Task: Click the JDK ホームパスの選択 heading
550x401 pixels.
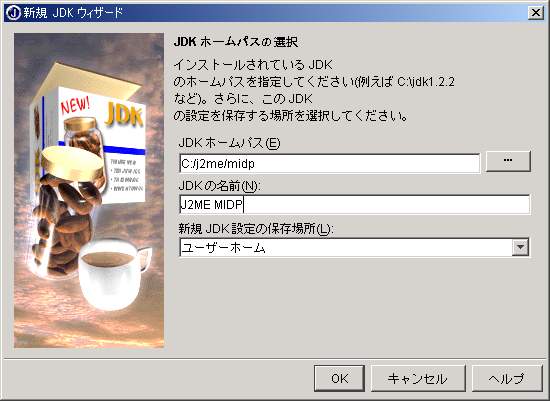Action: (236, 42)
